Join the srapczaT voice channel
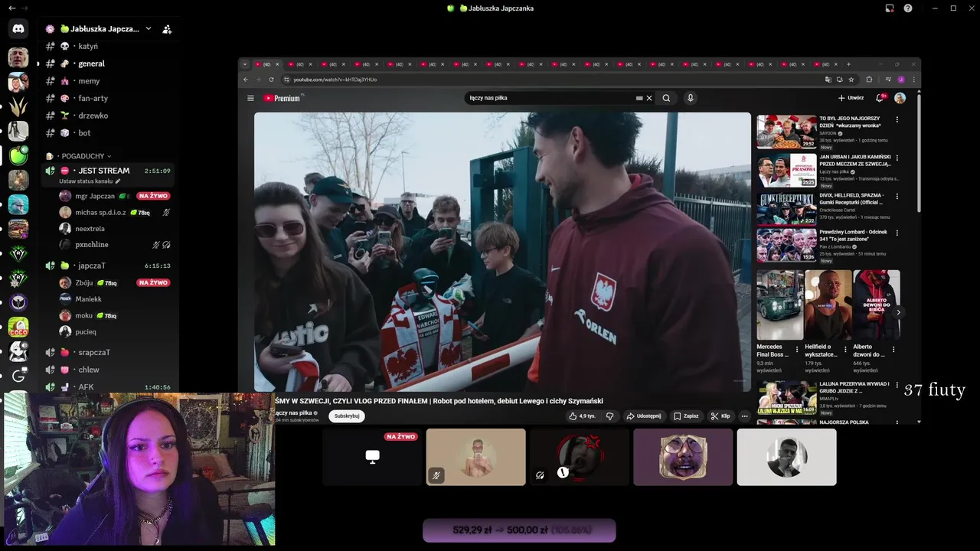Screen dimensions: 980x551 tap(108, 353)
